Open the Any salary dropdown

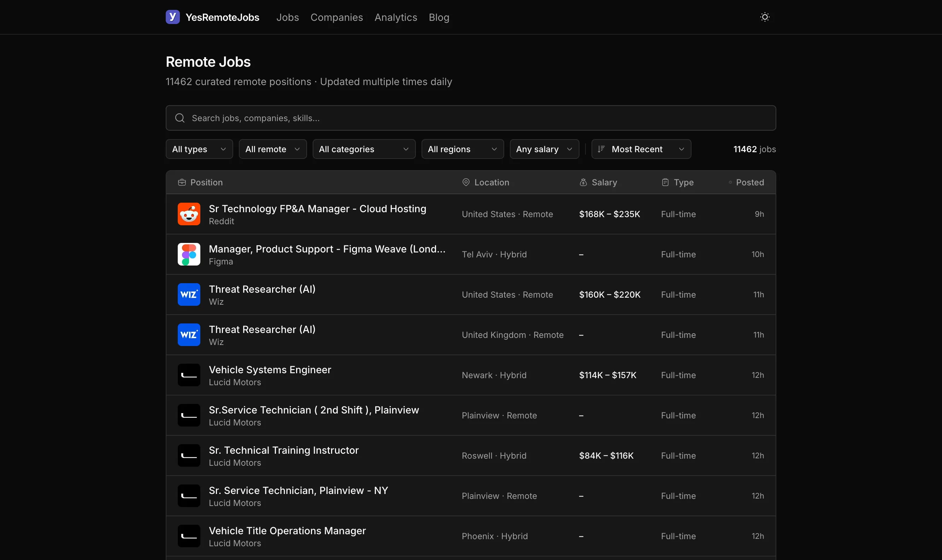544,149
